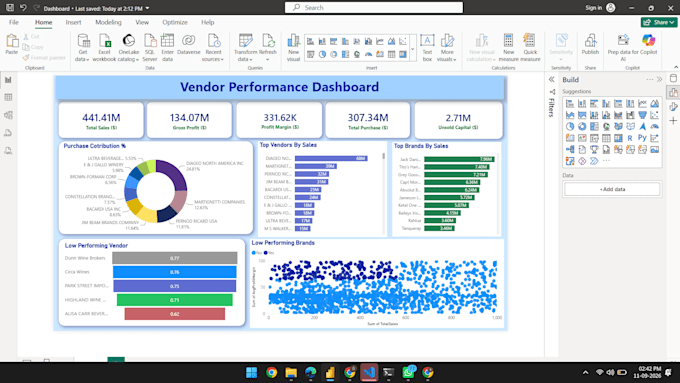Open the Enter data table dialog

167,48
